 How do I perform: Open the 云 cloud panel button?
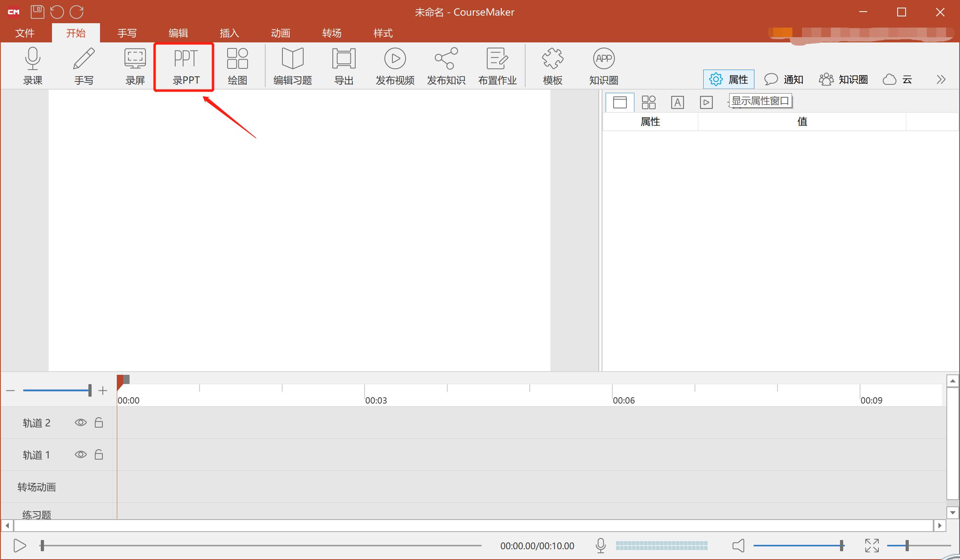point(897,79)
